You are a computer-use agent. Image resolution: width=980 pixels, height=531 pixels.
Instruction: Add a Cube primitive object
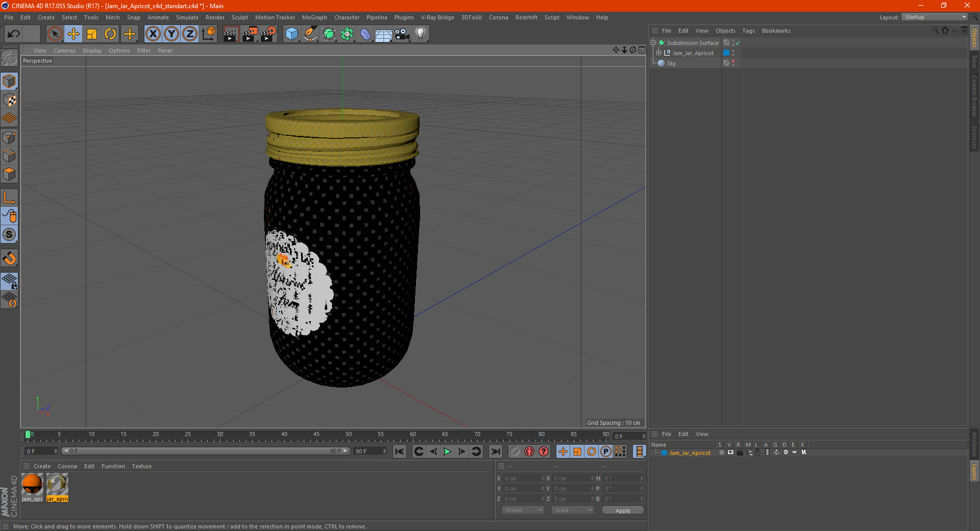[x=291, y=34]
